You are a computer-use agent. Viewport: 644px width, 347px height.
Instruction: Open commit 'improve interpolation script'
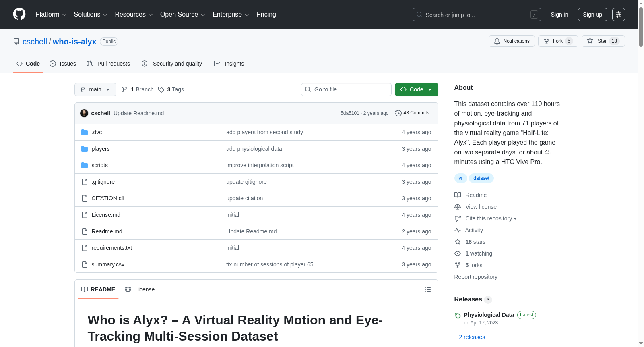[x=260, y=165]
